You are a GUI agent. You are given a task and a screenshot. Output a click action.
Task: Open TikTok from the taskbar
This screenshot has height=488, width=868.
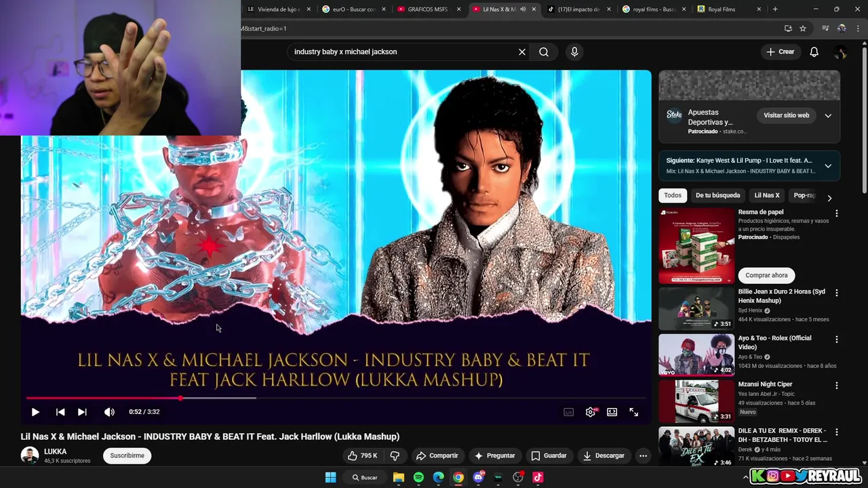(538, 477)
